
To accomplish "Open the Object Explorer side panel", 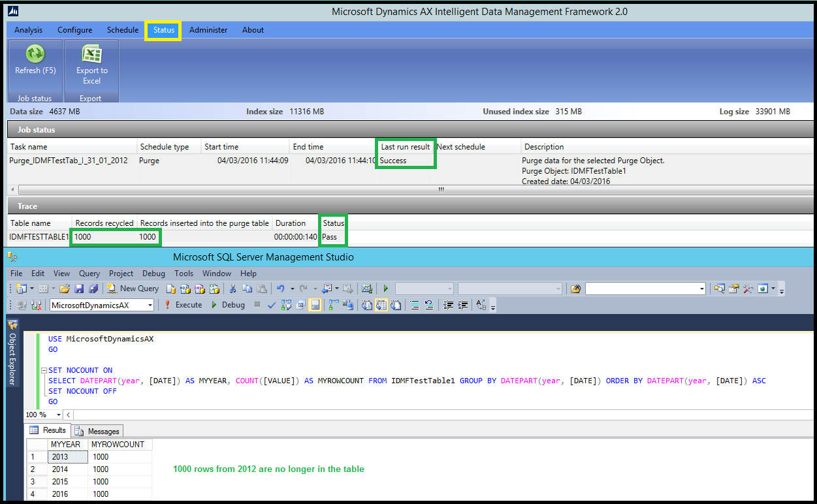I will tap(12, 353).
